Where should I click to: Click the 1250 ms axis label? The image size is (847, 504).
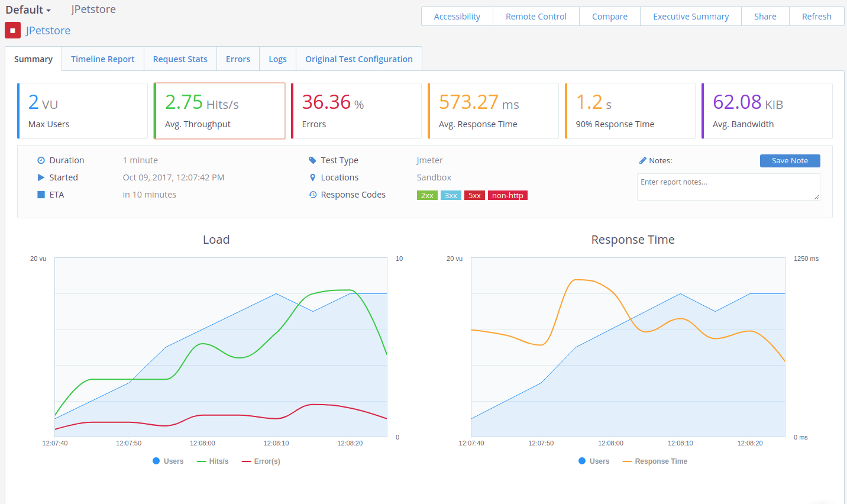pos(806,259)
